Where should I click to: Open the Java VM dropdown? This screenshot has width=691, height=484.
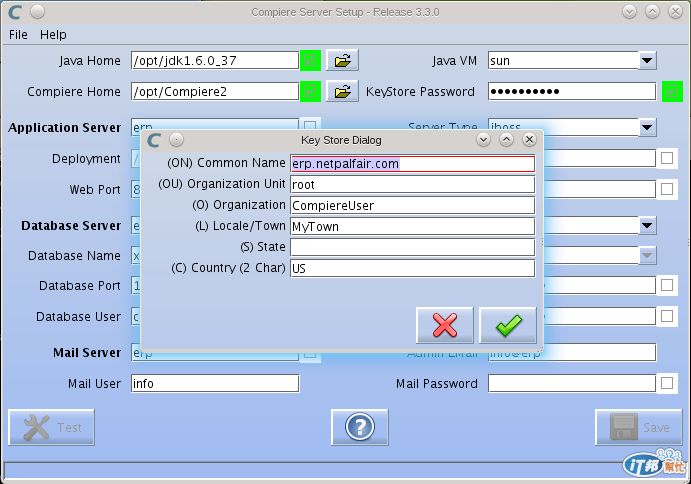(647, 60)
